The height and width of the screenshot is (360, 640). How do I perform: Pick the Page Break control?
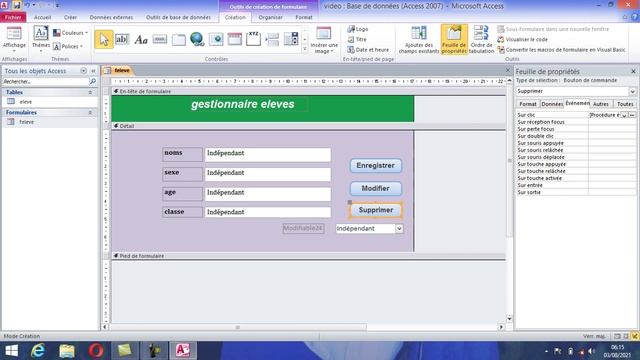click(272, 39)
